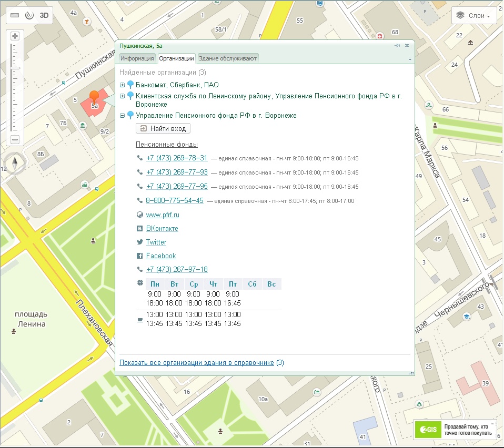
Task: Zoom out with the minus button
Action: (x=15, y=140)
